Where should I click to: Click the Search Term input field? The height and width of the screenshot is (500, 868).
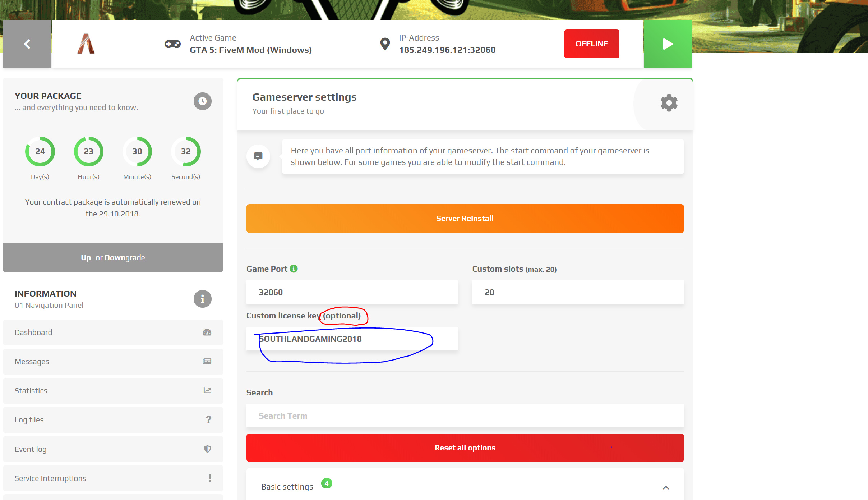pyautogui.click(x=465, y=416)
